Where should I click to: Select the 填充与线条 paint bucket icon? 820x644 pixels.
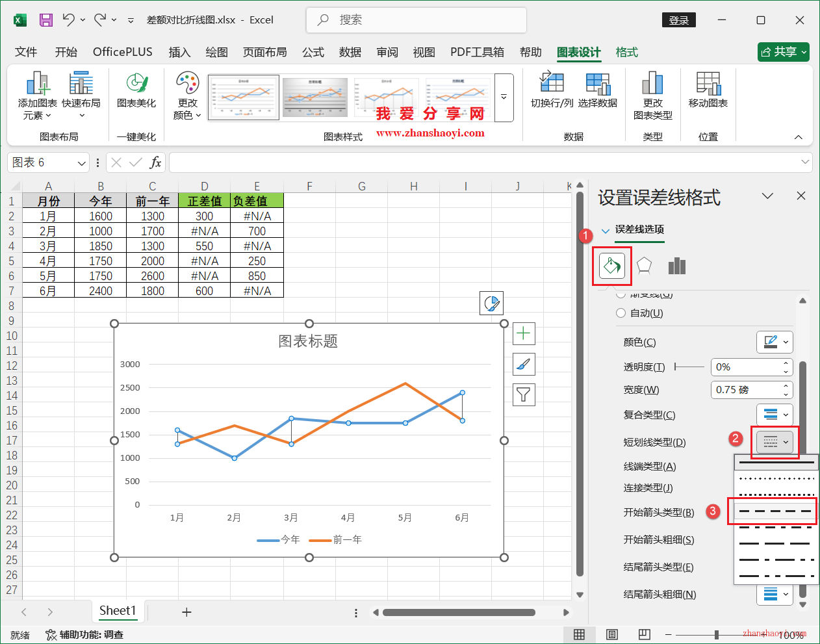[611, 265]
